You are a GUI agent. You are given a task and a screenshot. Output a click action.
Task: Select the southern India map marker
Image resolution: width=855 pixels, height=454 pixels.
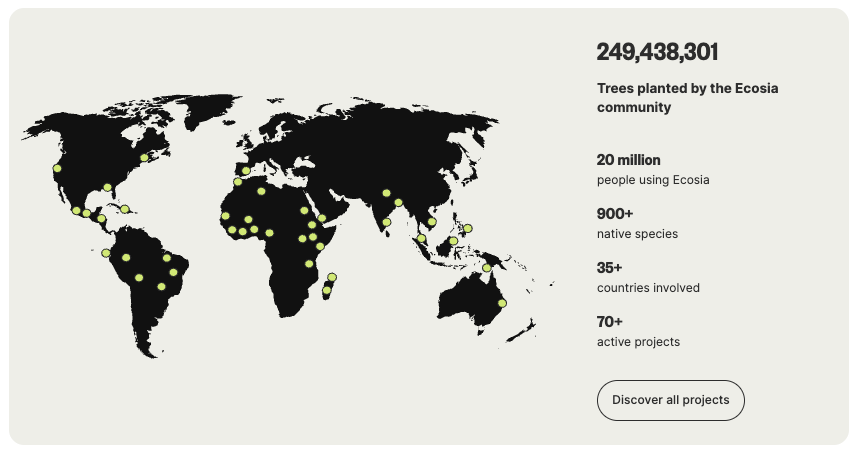coord(387,222)
